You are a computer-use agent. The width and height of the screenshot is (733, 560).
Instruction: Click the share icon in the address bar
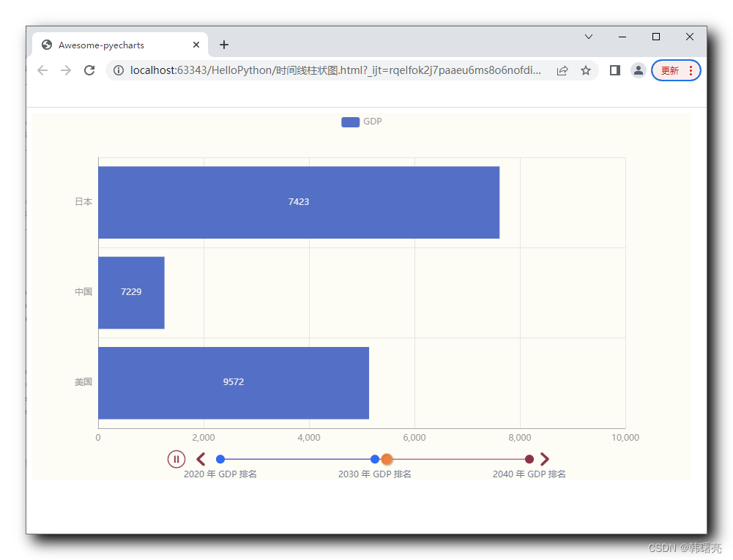[x=562, y=70]
